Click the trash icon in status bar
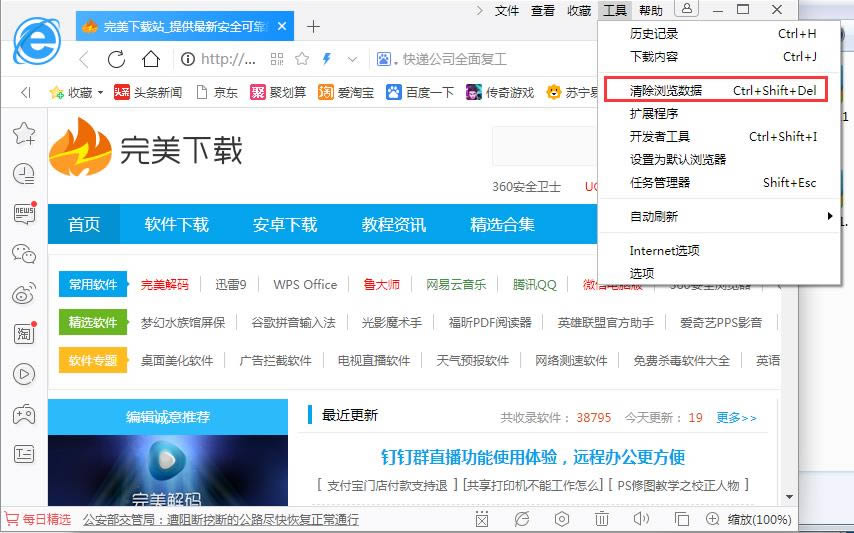Viewport: 854px width, 533px height. coord(602,519)
